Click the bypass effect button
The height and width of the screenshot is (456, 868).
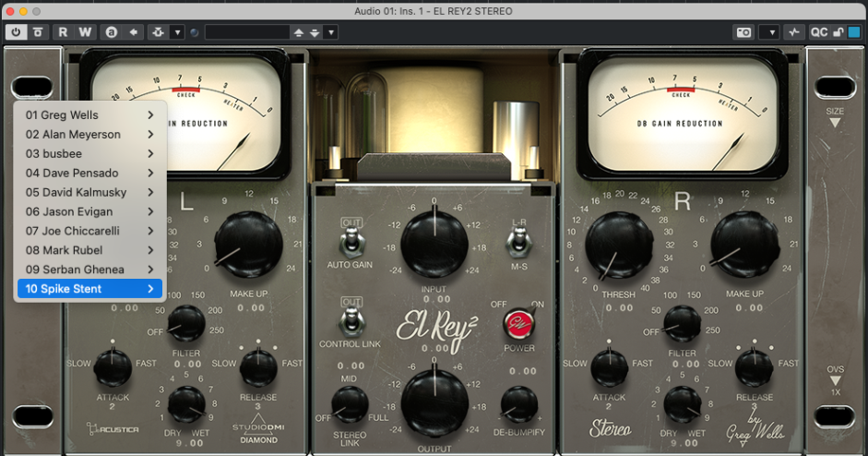[x=38, y=32]
